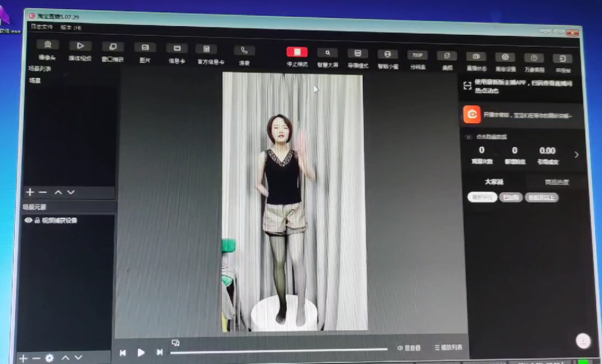
Task: Open the window capture tool (窗口捕获)
Action: click(112, 47)
